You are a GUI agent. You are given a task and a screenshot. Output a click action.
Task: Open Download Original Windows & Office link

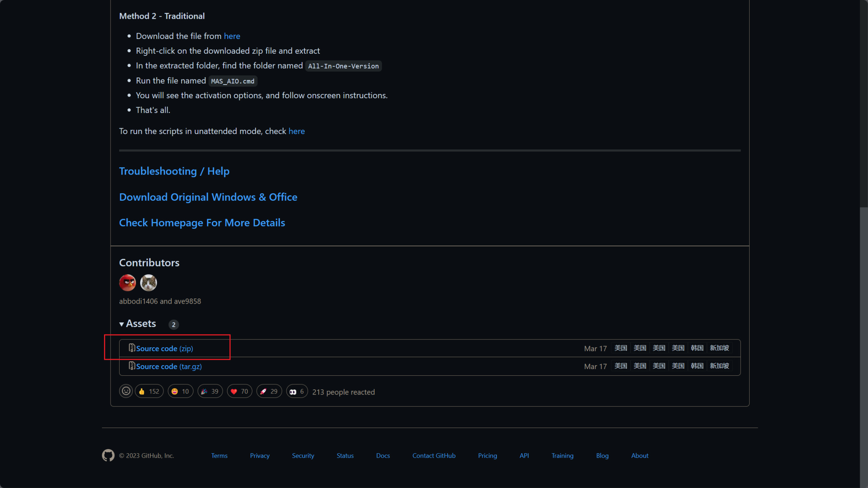[x=208, y=197]
